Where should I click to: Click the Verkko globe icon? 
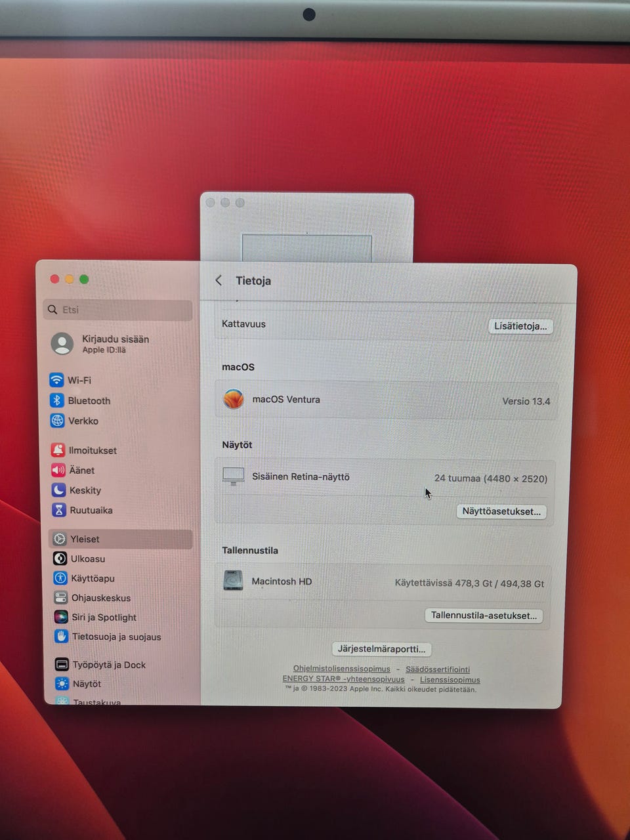(x=58, y=421)
